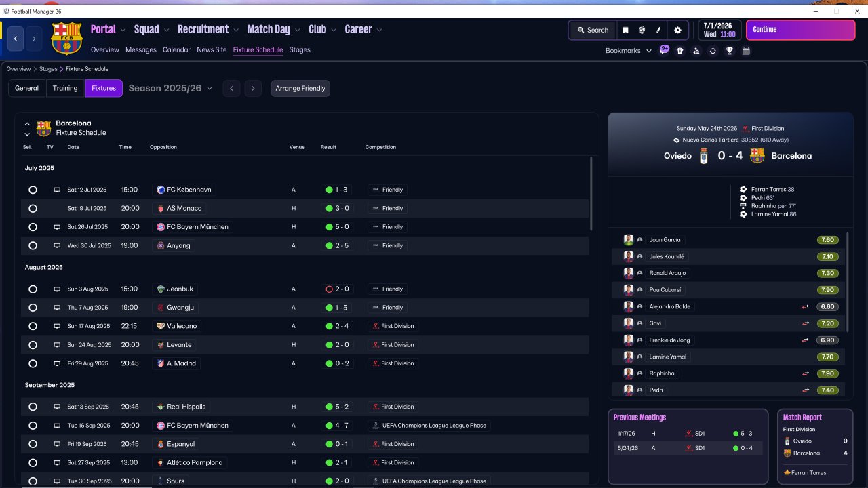This screenshot has width=868, height=488.
Task: Switch to the News Site tab
Action: point(212,50)
